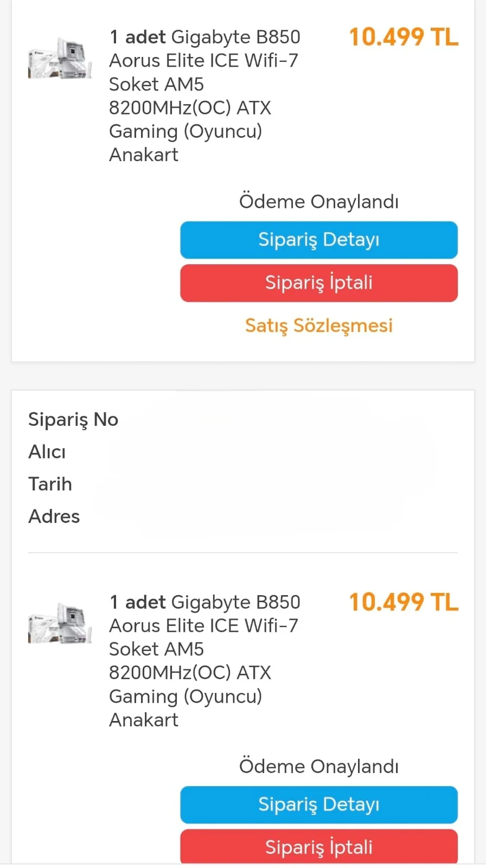Click Sipariş Detayı for the first order
This screenshot has width=486, height=868.
point(319,240)
